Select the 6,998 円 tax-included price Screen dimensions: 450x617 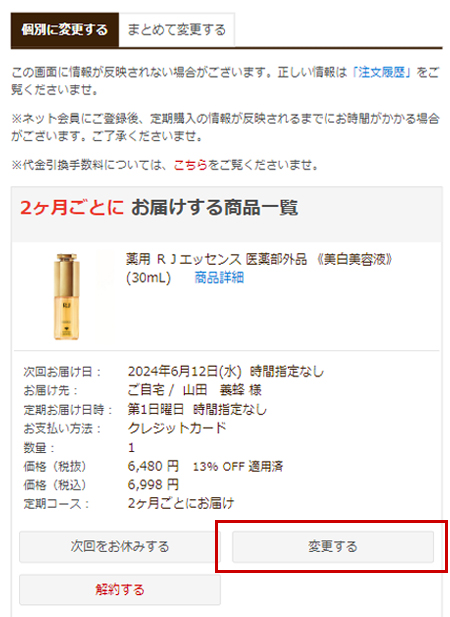153,485
